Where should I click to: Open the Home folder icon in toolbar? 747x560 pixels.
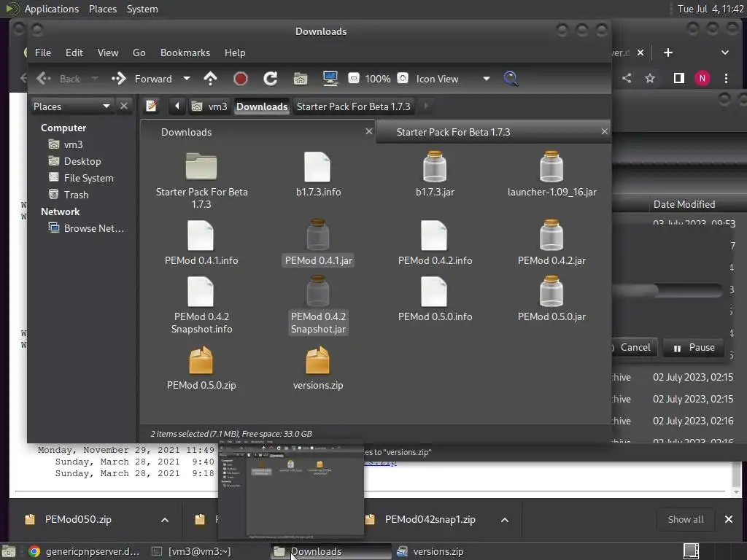pyautogui.click(x=300, y=79)
